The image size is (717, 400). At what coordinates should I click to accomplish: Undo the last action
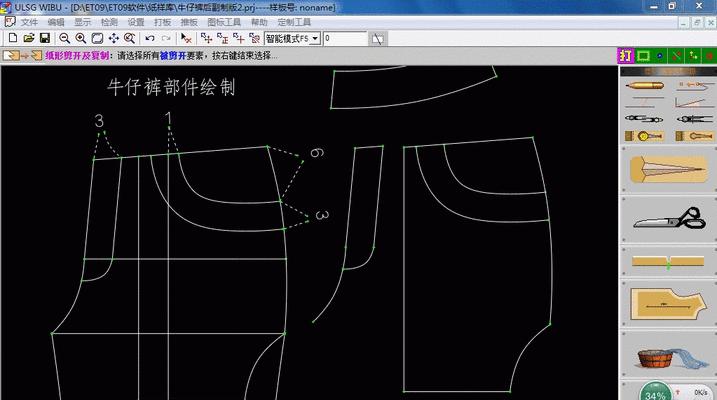pyautogui.click(x=150, y=38)
